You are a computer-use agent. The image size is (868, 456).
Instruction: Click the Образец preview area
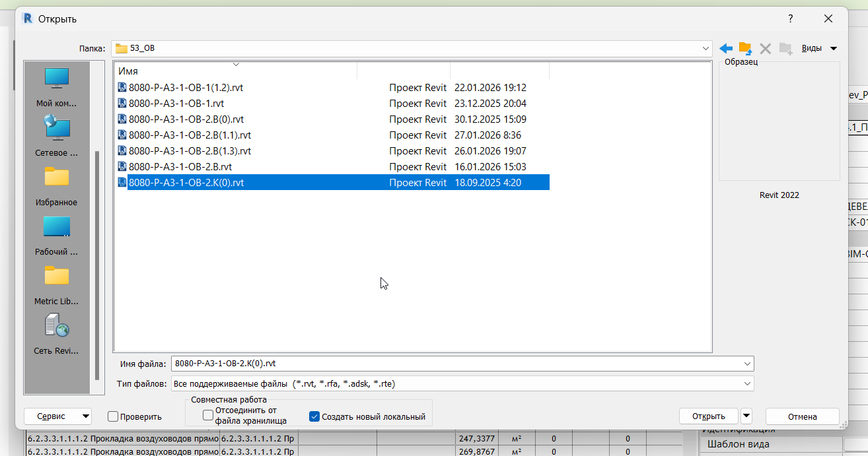coord(779,121)
